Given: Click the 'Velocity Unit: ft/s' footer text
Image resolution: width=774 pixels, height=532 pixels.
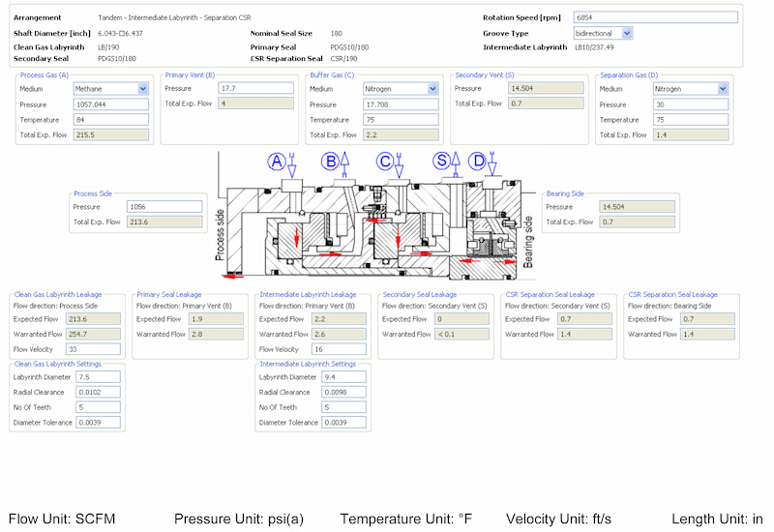Looking at the screenshot, I should click(558, 519).
